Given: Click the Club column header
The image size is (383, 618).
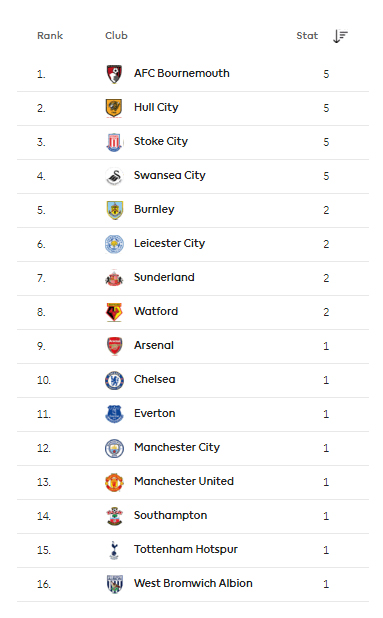Looking at the screenshot, I should [116, 35].
